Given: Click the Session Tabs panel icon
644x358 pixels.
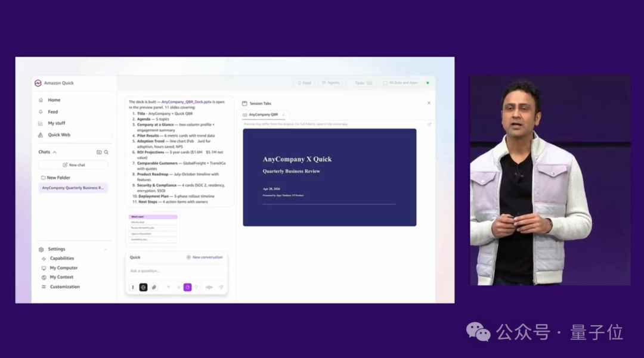Looking at the screenshot, I should coord(245,103).
